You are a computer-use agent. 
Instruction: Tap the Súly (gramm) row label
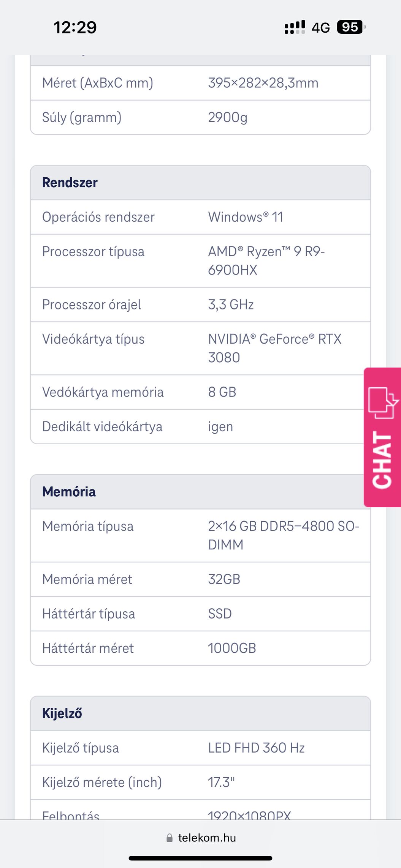point(82,117)
